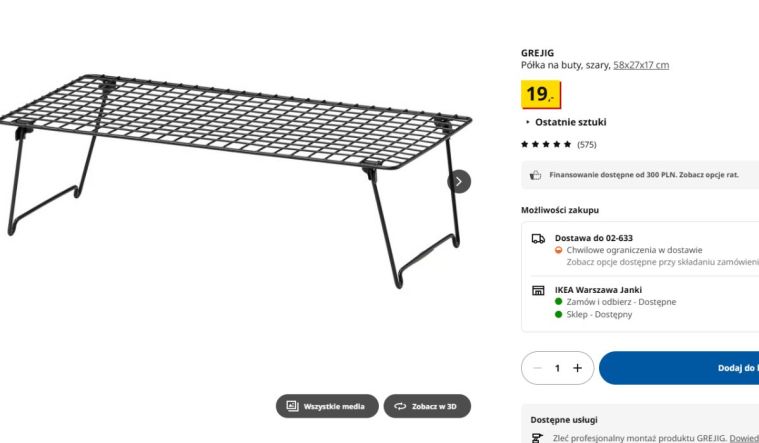Click the 19 zł price tag
The image size is (759, 443).
pos(541,95)
